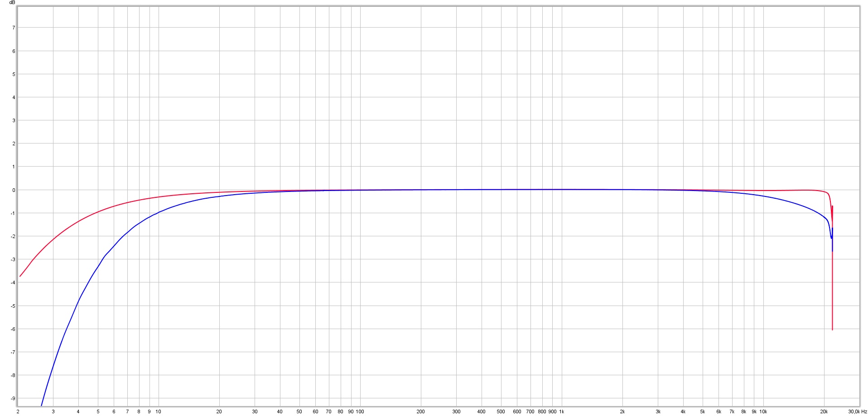Screen dimensions: 868x416
Task: Click the -1 dB vertical axis label
Action: pyautogui.click(x=13, y=213)
